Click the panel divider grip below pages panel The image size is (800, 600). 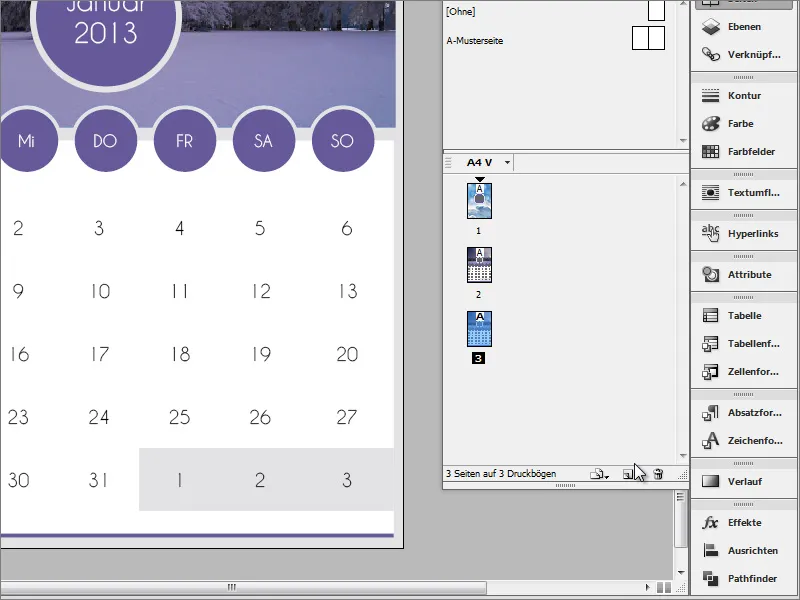tap(565, 486)
